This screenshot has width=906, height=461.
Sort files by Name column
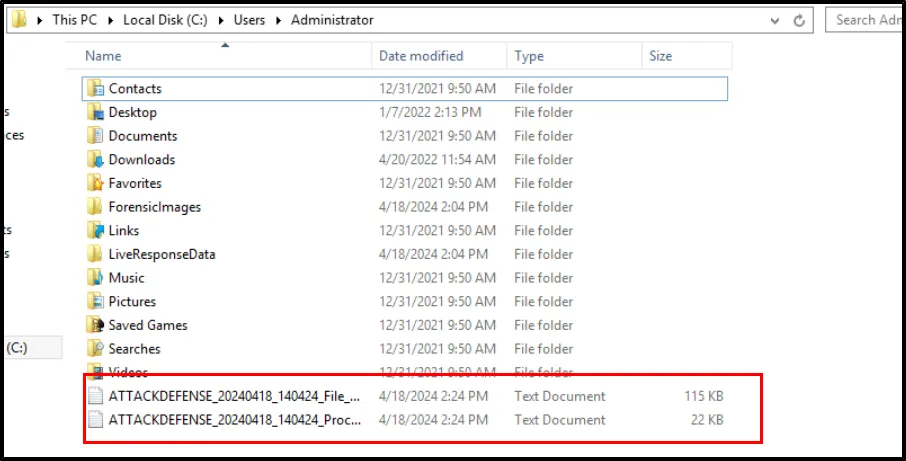click(104, 57)
